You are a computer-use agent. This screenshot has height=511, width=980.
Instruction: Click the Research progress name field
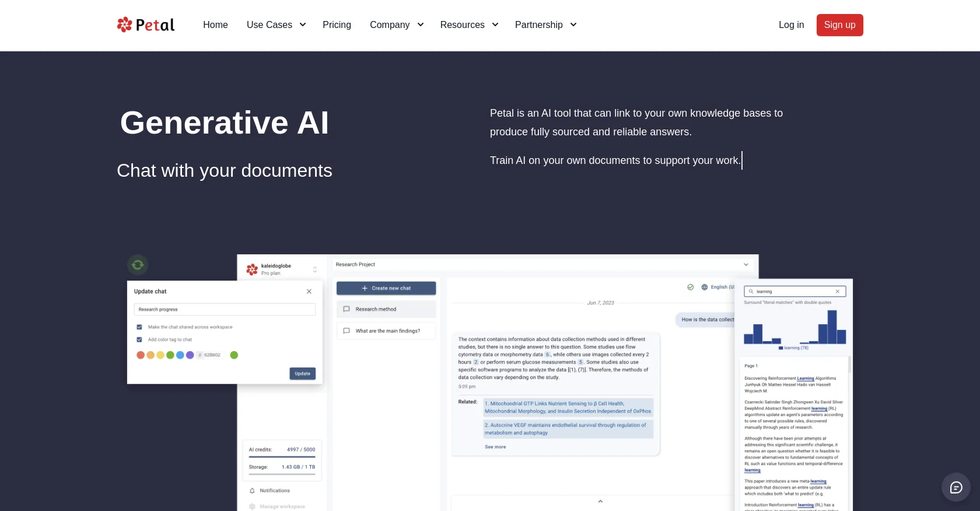point(225,310)
